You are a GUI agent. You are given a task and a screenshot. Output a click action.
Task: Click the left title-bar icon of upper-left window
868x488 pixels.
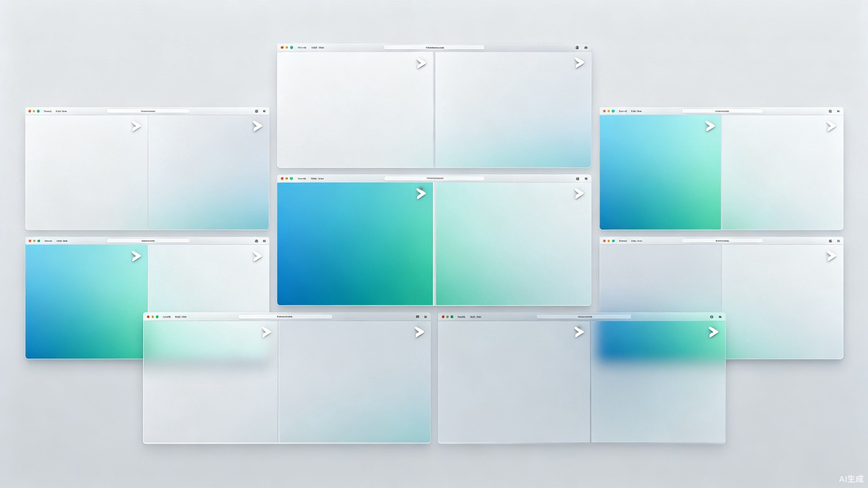pos(256,111)
